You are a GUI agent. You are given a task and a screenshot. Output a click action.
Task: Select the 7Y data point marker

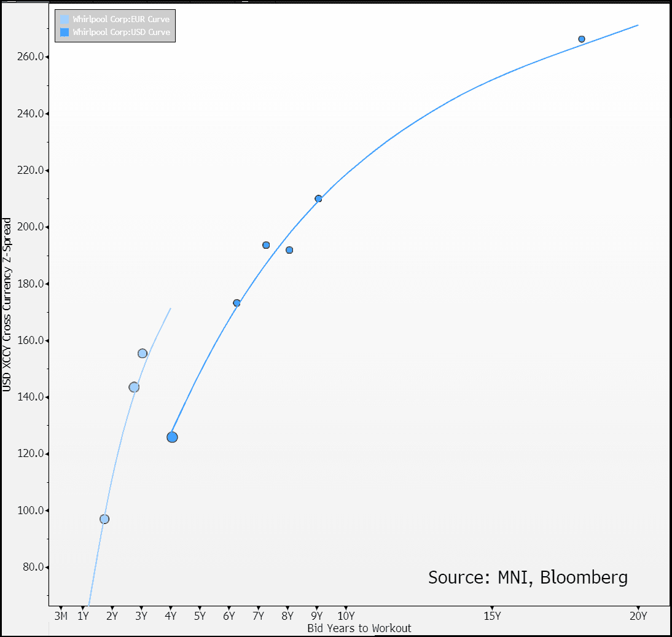pyautogui.click(x=267, y=244)
